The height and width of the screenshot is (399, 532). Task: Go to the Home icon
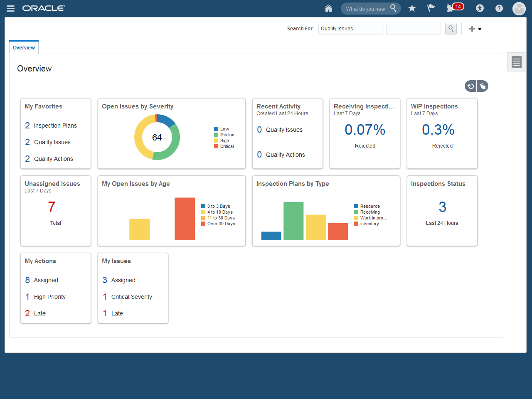(x=328, y=8)
